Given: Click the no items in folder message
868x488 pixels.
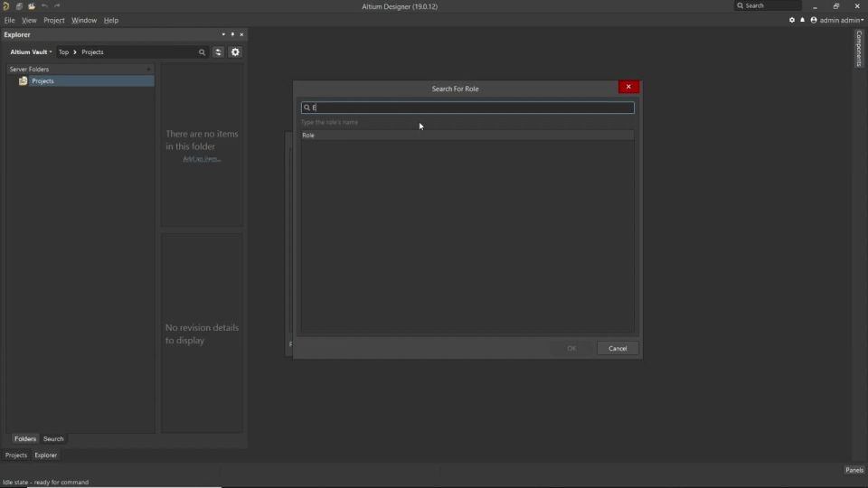Looking at the screenshot, I should (202, 140).
